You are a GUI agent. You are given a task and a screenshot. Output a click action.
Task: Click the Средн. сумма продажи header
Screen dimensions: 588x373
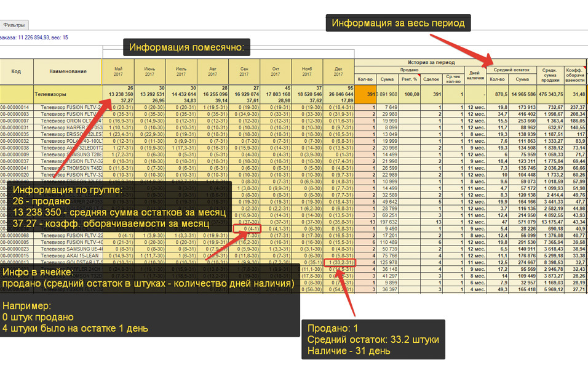(550, 75)
